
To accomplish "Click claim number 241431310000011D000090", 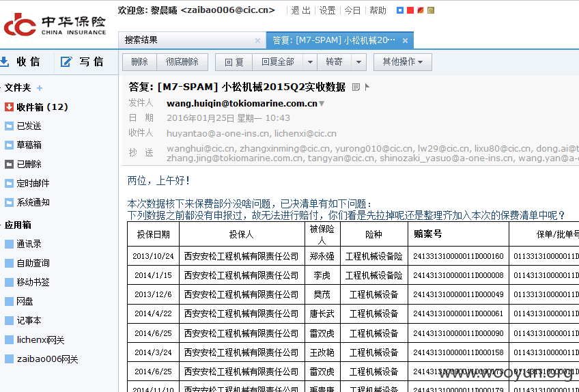I will coord(458,333).
